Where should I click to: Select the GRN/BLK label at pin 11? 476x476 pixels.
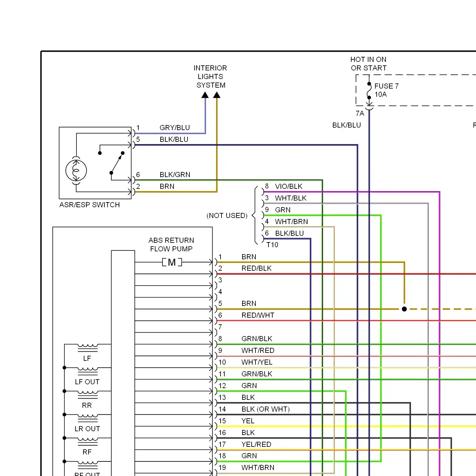pyautogui.click(x=257, y=374)
